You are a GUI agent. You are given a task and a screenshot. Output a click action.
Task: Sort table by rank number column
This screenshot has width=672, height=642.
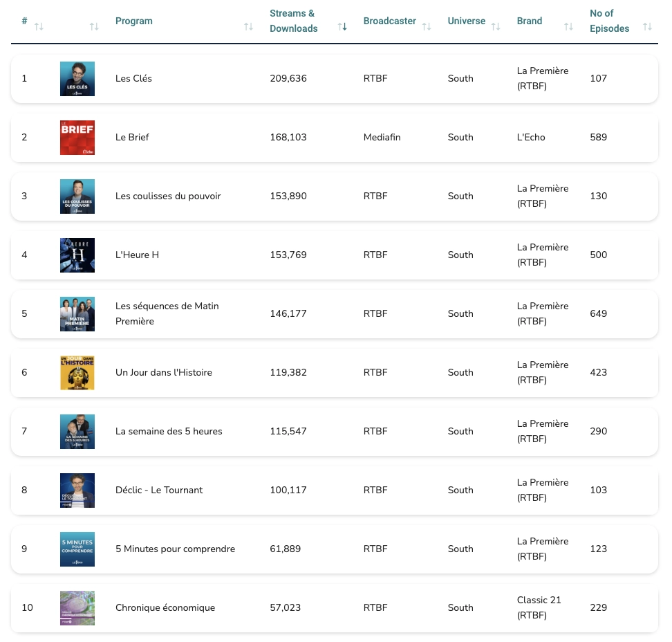point(39,26)
